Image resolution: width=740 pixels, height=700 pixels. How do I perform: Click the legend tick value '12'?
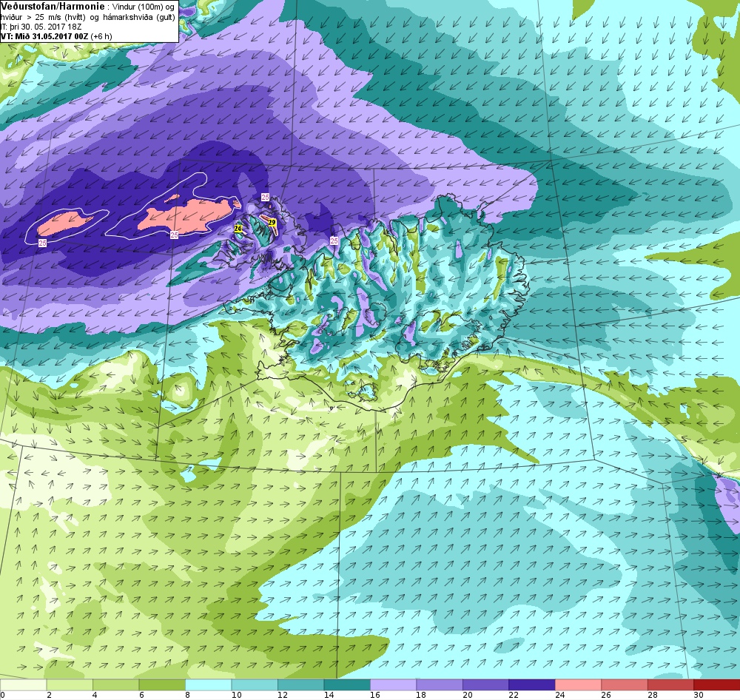click(283, 695)
